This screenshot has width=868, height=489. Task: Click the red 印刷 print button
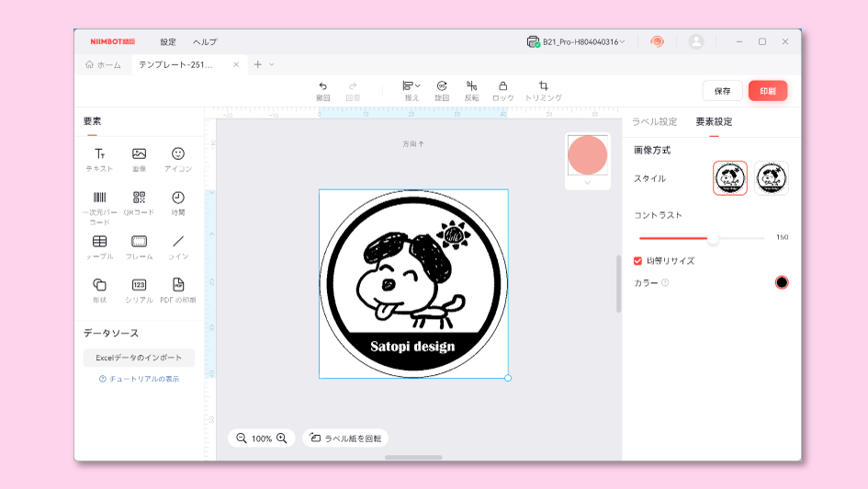tap(767, 91)
